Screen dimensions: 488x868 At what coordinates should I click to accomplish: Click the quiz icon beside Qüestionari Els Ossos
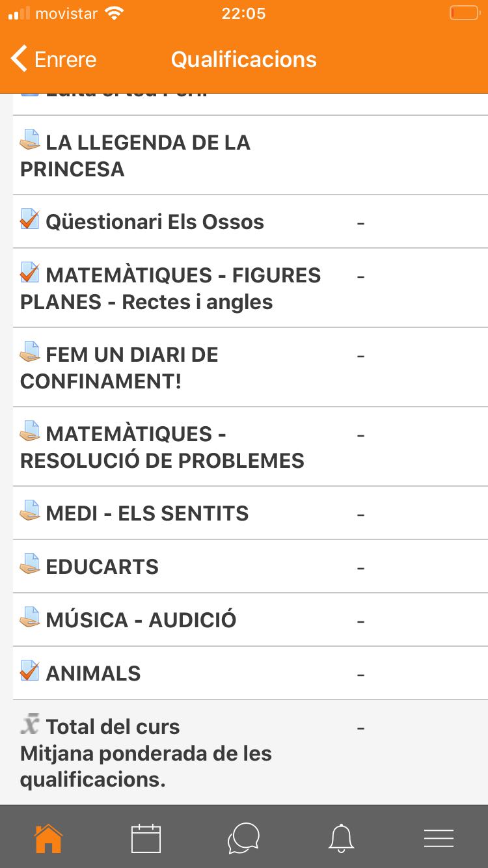(x=30, y=219)
